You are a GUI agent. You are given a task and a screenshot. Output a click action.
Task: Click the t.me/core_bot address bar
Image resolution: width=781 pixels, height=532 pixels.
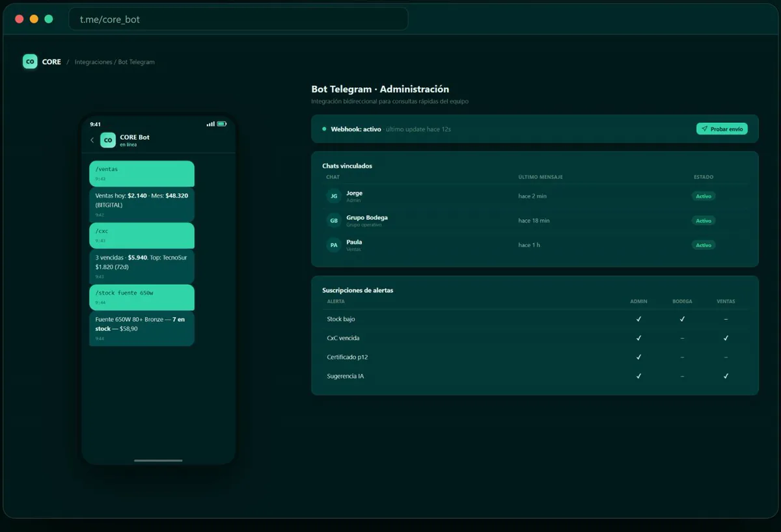(238, 19)
